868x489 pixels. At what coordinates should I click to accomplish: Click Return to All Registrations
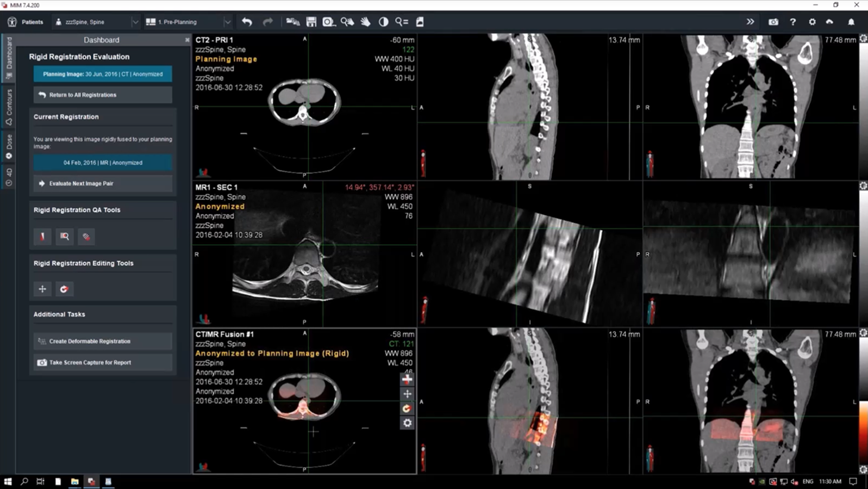click(x=103, y=95)
